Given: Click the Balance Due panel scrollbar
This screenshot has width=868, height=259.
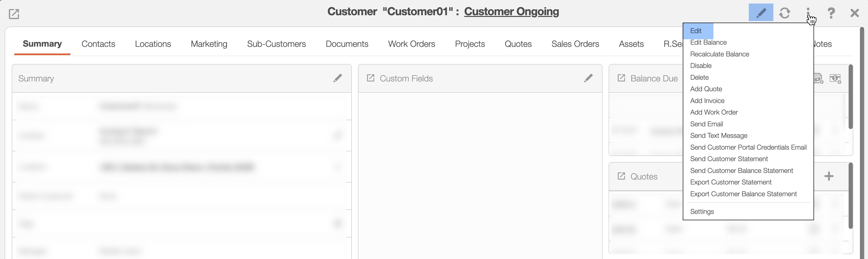Looking at the screenshot, I should [851, 98].
